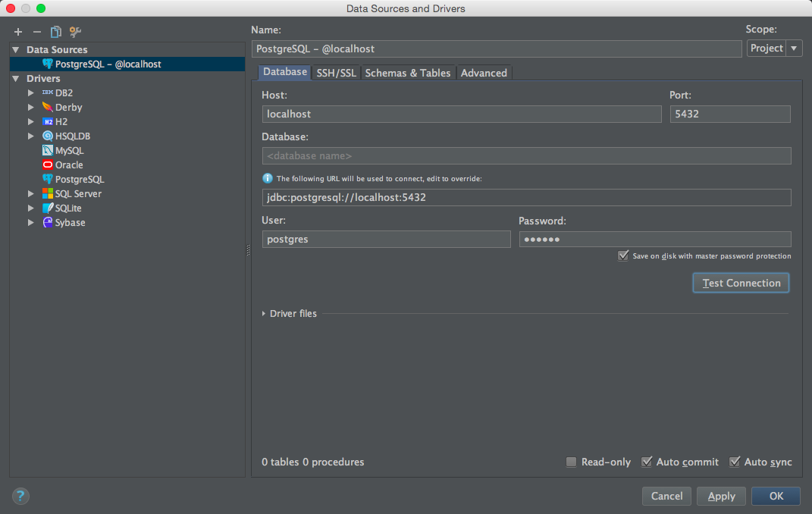The height and width of the screenshot is (514, 812).
Task: Open data source properties wrench icon
Action: 75,32
